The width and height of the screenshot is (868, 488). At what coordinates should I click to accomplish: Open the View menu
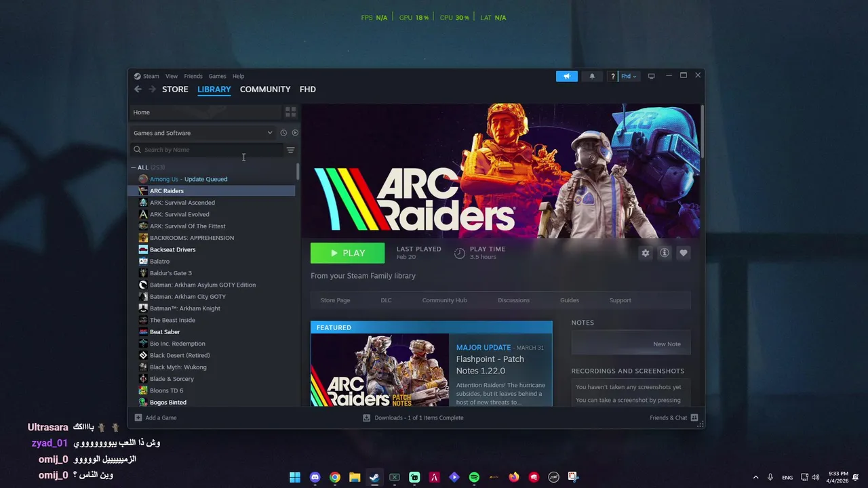(172, 77)
